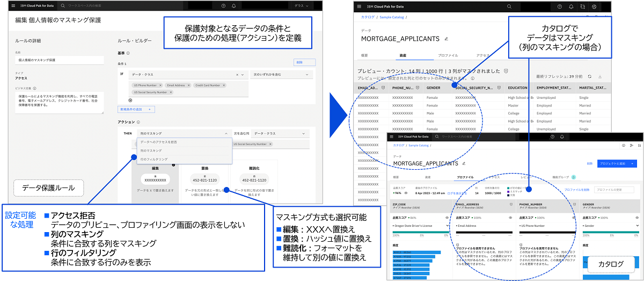Edit MORTGAGE_APPLICANTS name pencil in profile window

click(x=464, y=163)
